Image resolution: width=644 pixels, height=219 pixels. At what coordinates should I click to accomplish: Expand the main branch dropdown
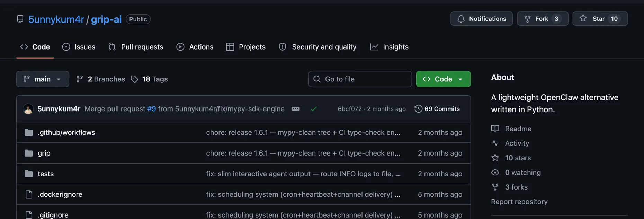(x=43, y=79)
